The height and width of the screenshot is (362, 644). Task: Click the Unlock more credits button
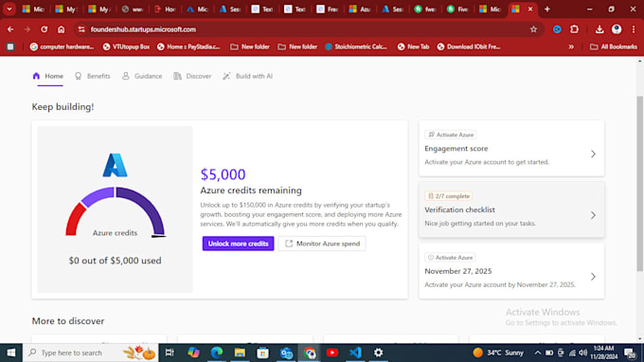(238, 244)
